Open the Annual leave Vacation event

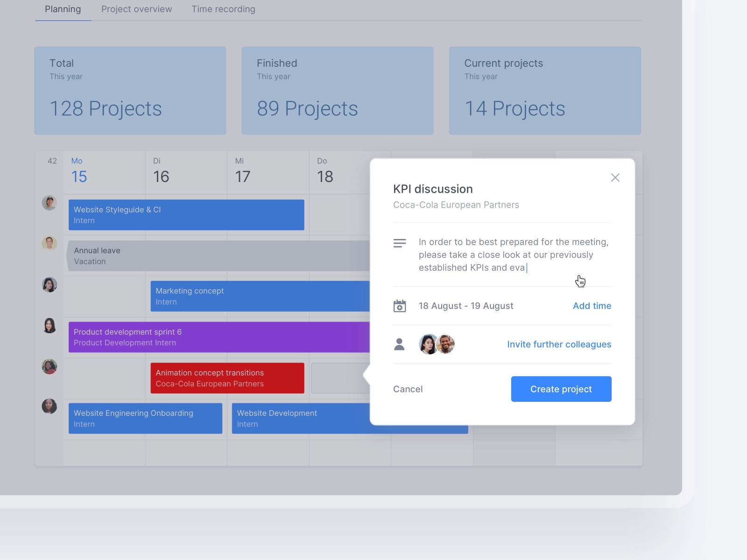coord(218,256)
